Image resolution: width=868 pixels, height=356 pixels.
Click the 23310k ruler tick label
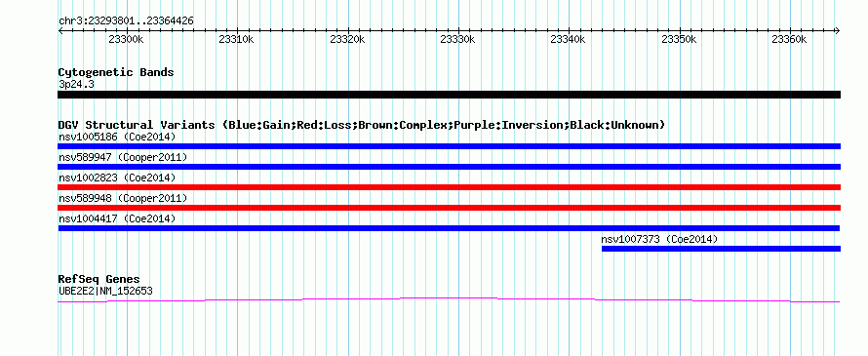pos(237,39)
